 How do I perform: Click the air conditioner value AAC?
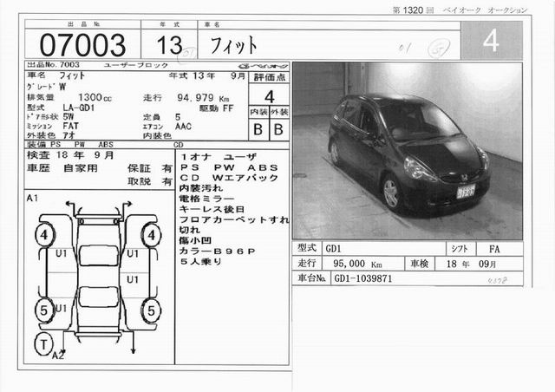click(x=183, y=127)
